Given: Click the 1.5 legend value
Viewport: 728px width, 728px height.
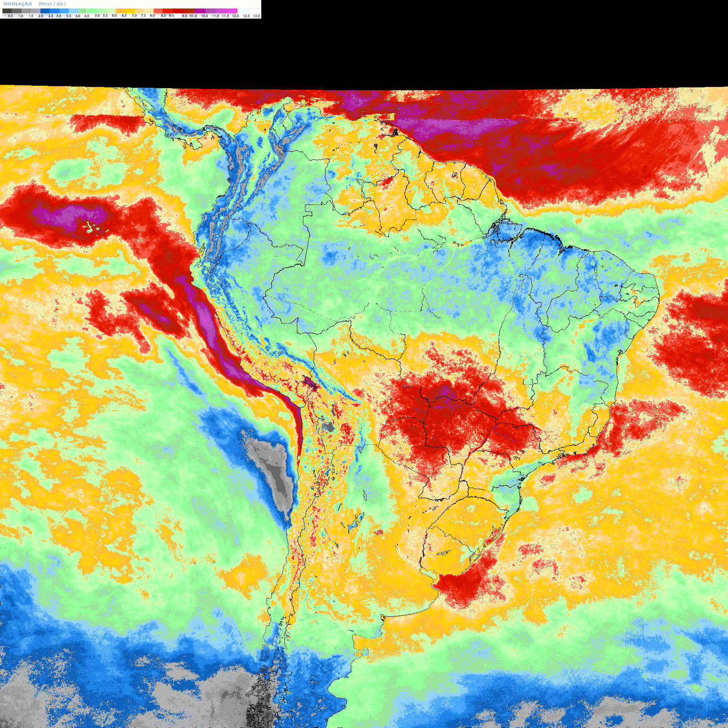Looking at the screenshot, I should pyautogui.click(x=31, y=16).
